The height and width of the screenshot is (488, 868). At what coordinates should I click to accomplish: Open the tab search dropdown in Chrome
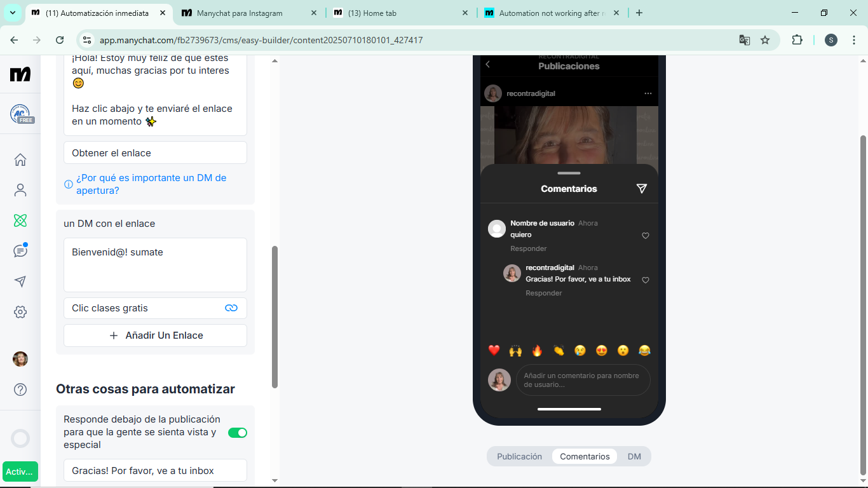13,13
